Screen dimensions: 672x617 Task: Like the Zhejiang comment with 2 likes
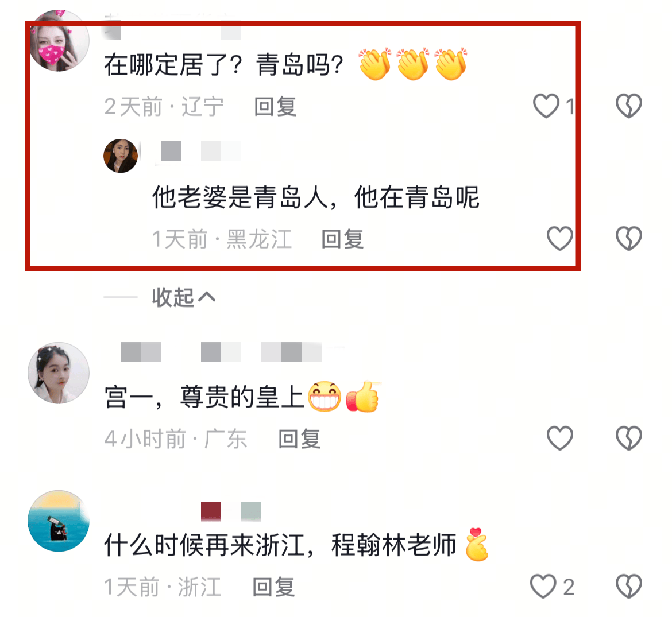click(x=543, y=586)
